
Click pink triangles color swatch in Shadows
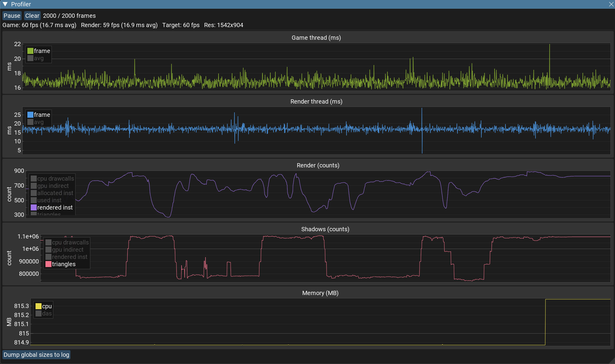48,264
